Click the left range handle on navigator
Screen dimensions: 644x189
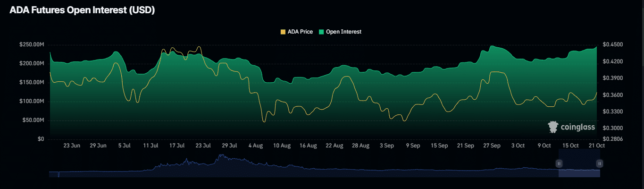[559, 164]
